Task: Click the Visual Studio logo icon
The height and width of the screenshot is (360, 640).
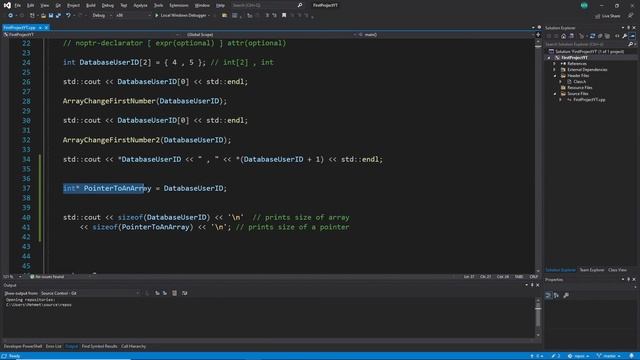Action: click(x=7, y=5)
